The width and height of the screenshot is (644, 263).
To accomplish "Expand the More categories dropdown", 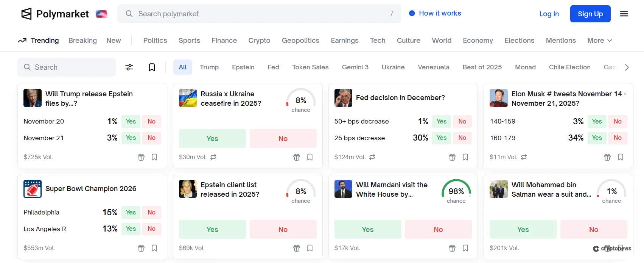I will 599,41.
